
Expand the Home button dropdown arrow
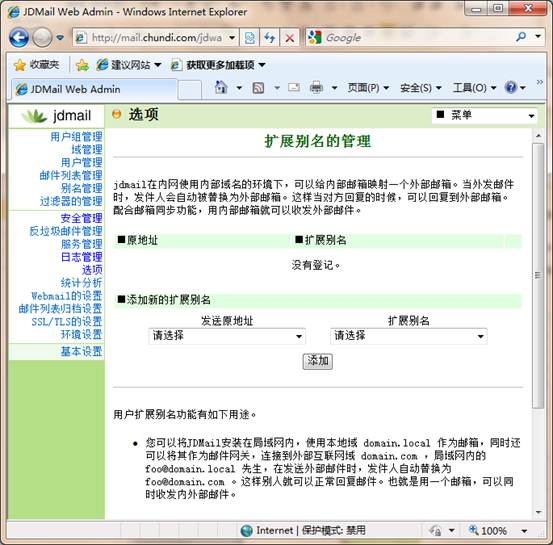coord(239,88)
